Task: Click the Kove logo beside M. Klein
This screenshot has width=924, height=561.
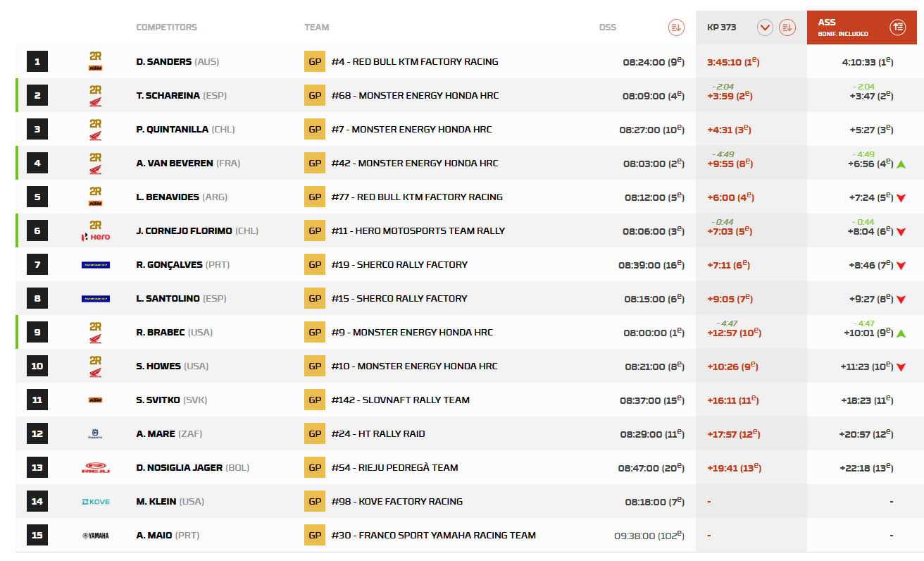Action: (95, 502)
